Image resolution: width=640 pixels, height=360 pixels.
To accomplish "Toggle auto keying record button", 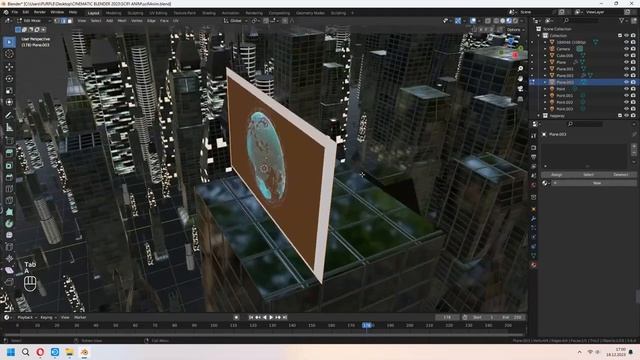I will [x=236, y=317].
